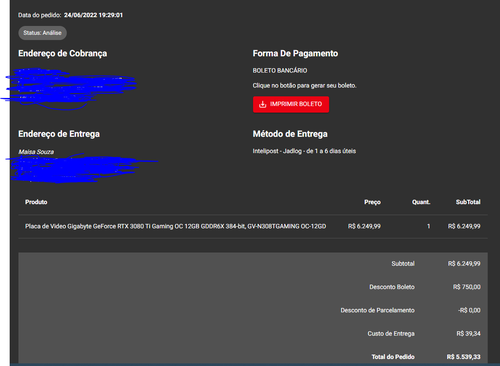
Task: Click the Endereço de Cobrança heading
Action: pos(63,53)
